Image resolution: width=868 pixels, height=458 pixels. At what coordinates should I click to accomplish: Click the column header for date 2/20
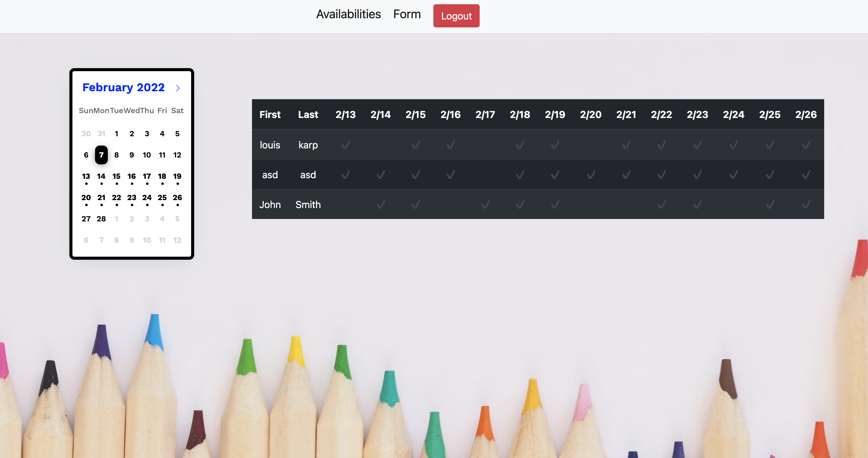590,114
